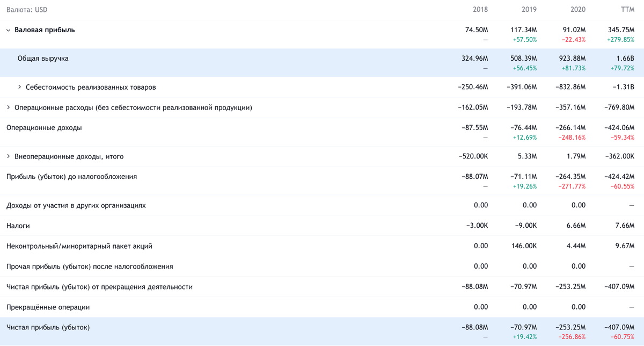Click the TTM column header
Image resolution: width=644 pixels, height=346 pixels.
pyautogui.click(x=627, y=10)
